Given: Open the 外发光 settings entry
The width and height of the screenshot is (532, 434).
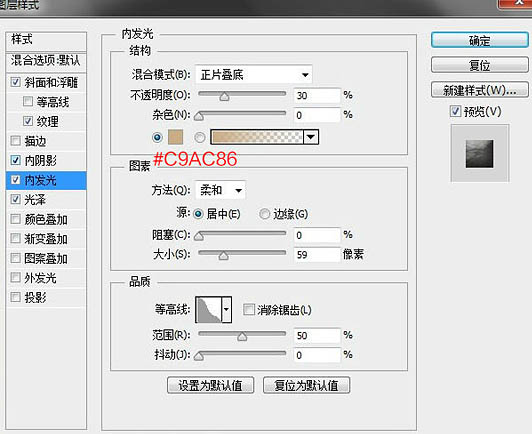Looking at the screenshot, I should pyautogui.click(x=40, y=278).
